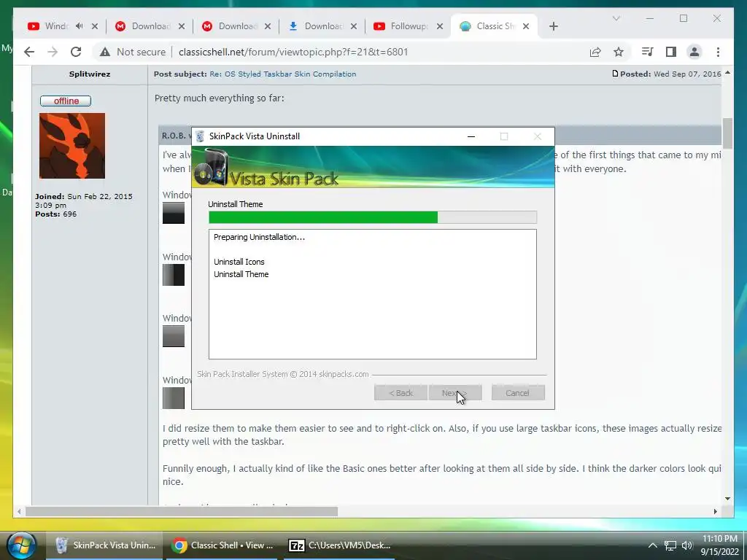The image size is (747, 560).
Task: Click the address bar URL
Action: pyautogui.click(x=293, y=52)
